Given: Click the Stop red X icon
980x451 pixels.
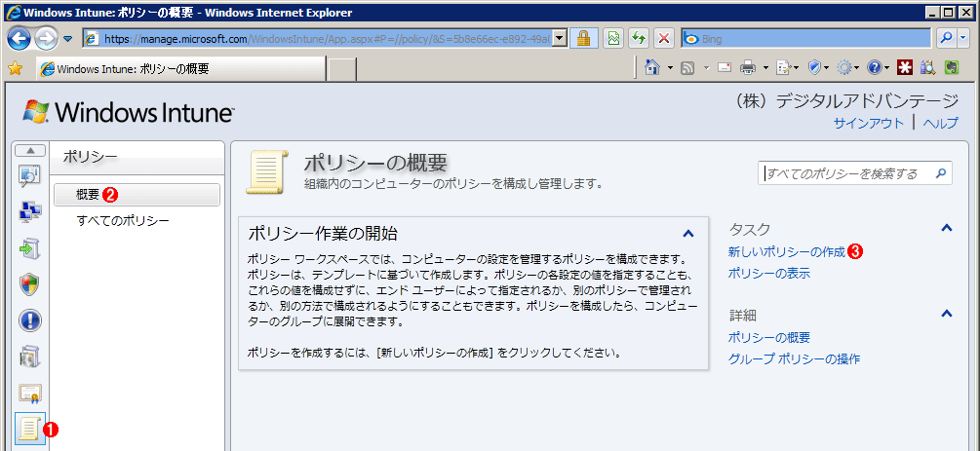Looking at the screenshot, I should (x=663, y=39).
